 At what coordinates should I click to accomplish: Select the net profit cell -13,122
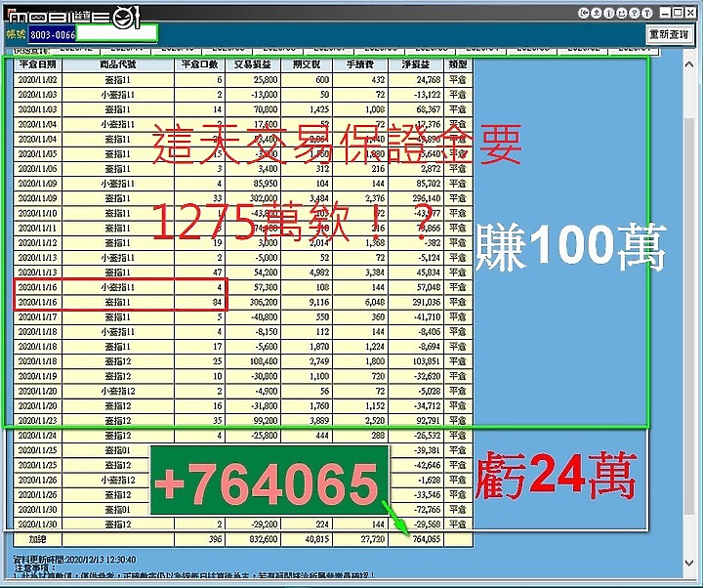416,95
